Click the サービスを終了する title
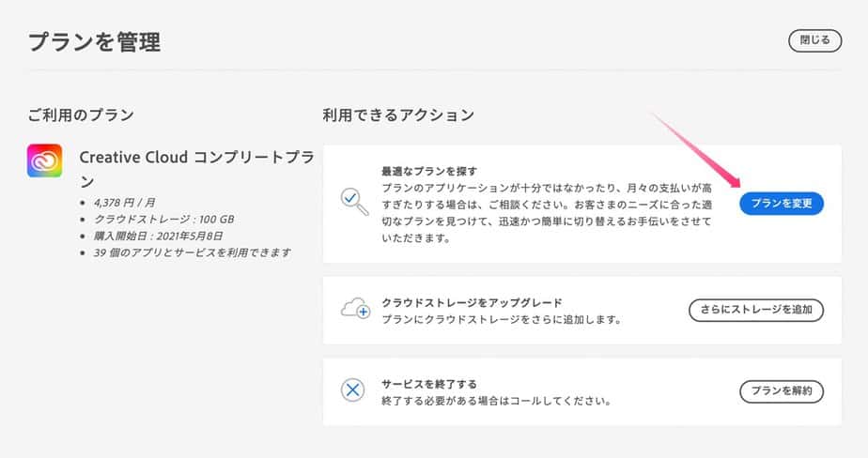This screenshot has height=458, width=868. pyautogui.click(x=429, y=384)
